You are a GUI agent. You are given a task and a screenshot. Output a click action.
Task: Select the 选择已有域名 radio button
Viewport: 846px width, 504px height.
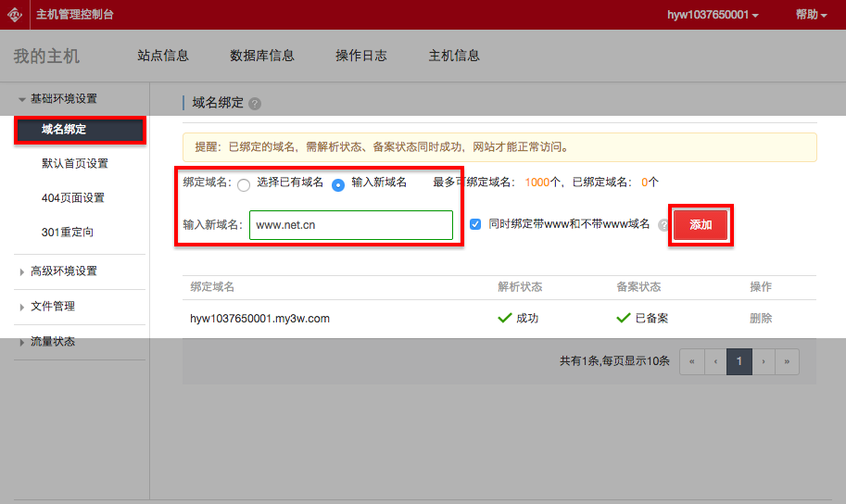[244, 183]
